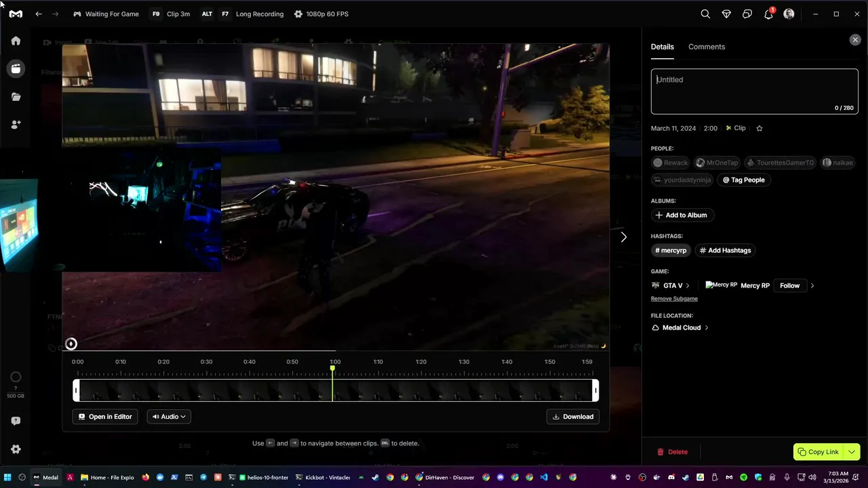868x488 pixels.
Task: Open Telegram from the taskbar
Action: 203,477
